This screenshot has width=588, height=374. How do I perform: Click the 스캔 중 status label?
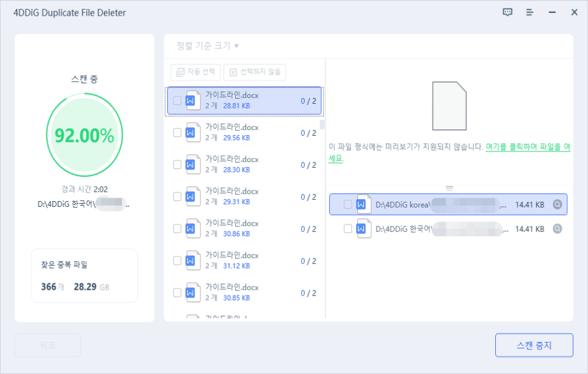click(84, 79)
